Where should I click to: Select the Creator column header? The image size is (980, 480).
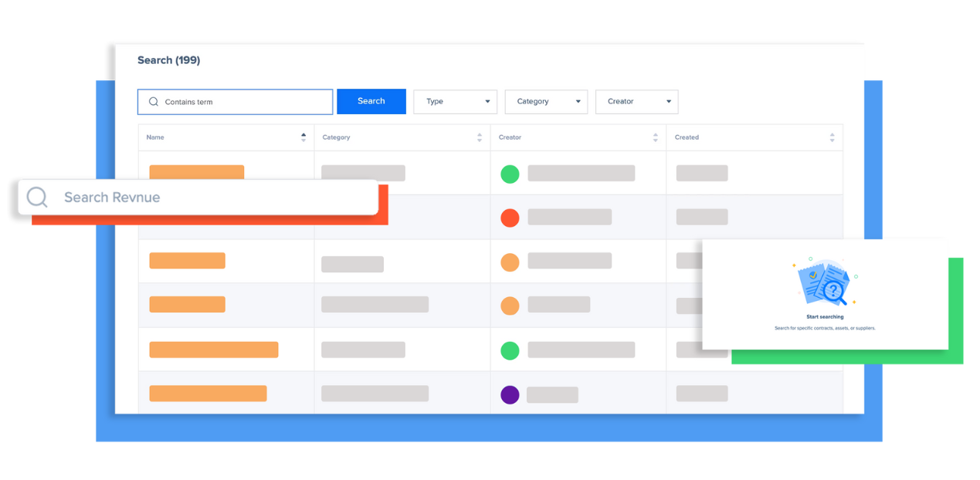510,137
